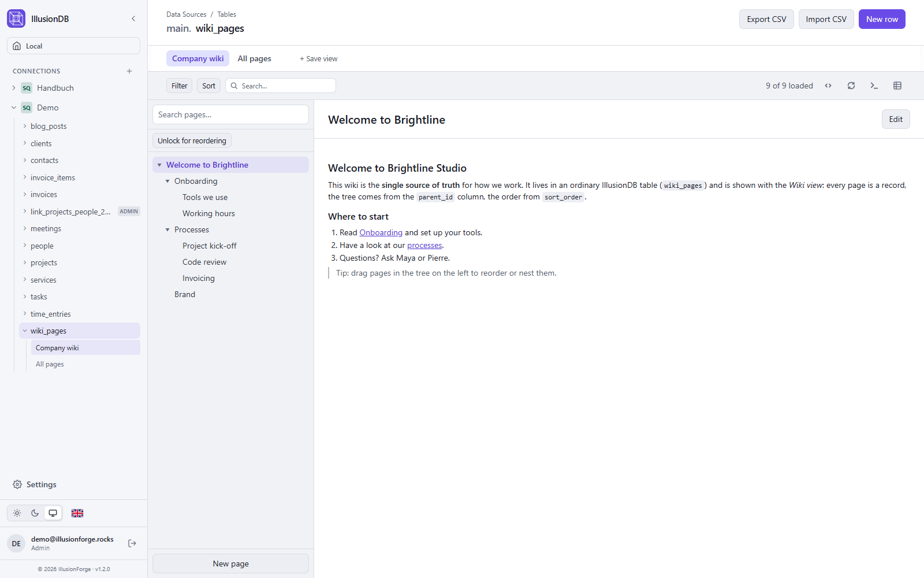This screenshot has width=924, height=578.
Task: Collapse the Onboarding wiki tree node
Action: click(167, 181)
